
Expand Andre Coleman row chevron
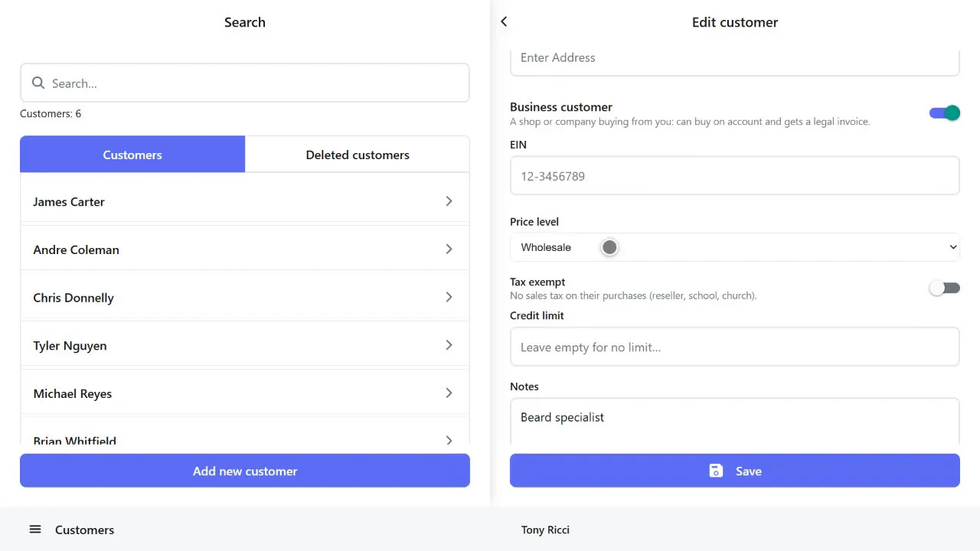click(449, 249)
